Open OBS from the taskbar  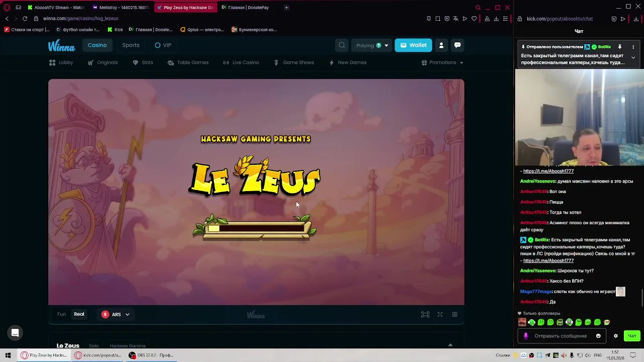(x=151, y=355)
